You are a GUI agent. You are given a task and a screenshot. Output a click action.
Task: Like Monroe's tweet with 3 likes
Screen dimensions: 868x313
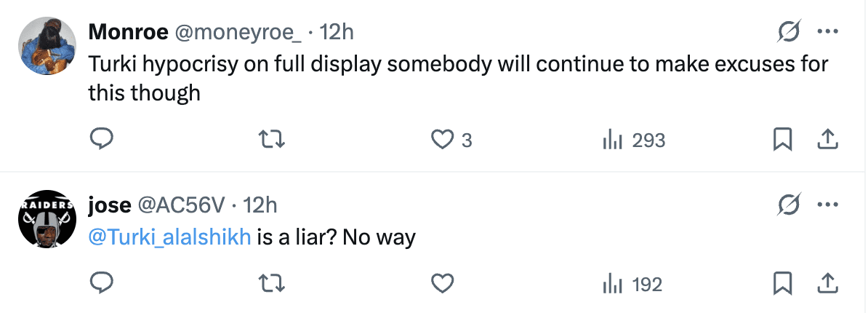pyautogui.click(x=443, y=140)
